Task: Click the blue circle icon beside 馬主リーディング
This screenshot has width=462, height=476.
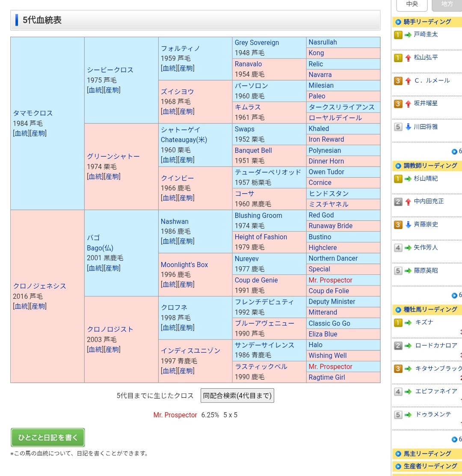Action: point(398,454)
